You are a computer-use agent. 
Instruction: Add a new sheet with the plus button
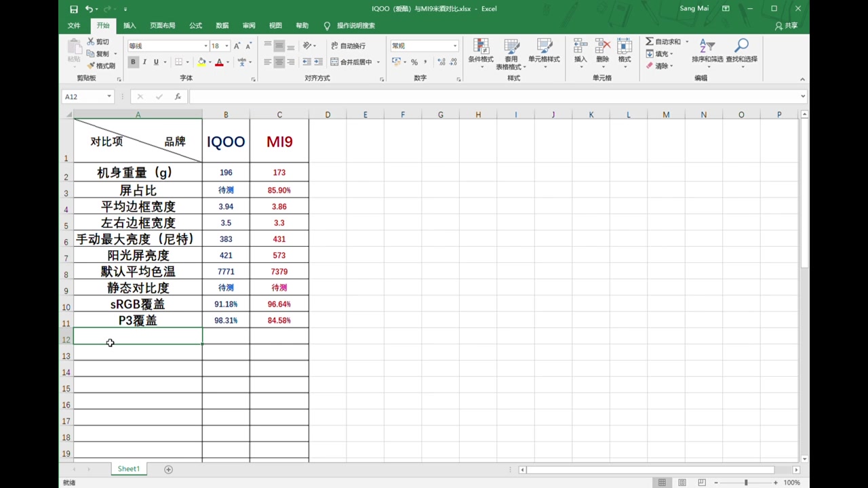[167, 468]
